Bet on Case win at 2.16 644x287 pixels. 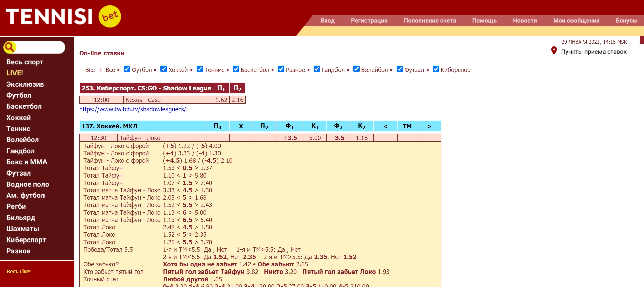[x=238, y=100]
